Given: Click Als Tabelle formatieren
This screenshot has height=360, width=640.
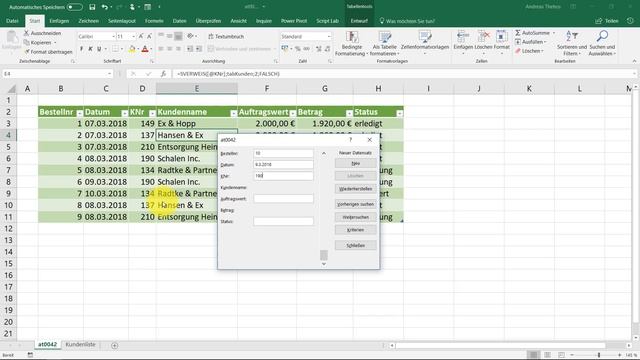Looking at the screenshot, I should coord(384,43).
